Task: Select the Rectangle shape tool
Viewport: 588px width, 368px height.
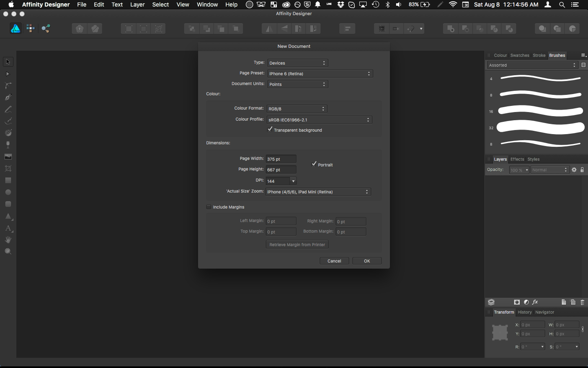Action: click(x=8, y=180)
